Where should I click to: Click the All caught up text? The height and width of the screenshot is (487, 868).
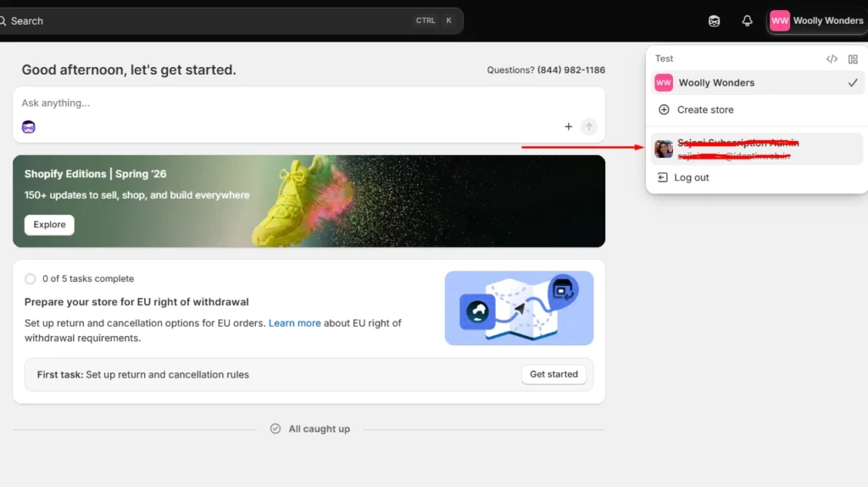(319, 428)
